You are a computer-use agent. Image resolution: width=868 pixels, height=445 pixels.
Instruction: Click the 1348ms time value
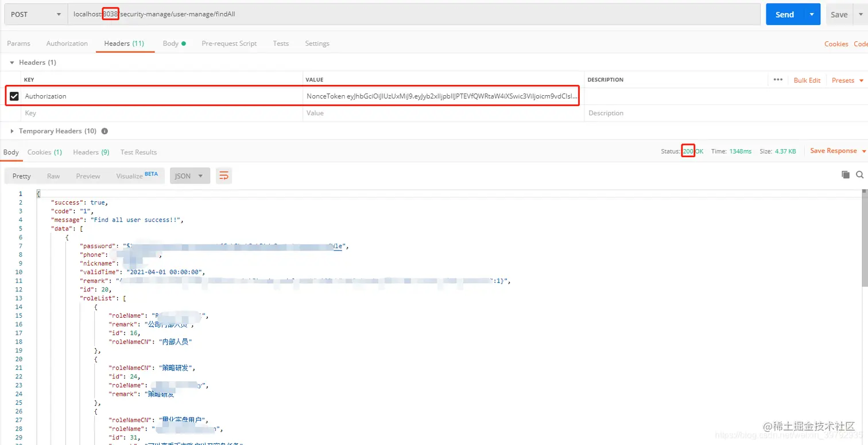(x=740, y=151)
